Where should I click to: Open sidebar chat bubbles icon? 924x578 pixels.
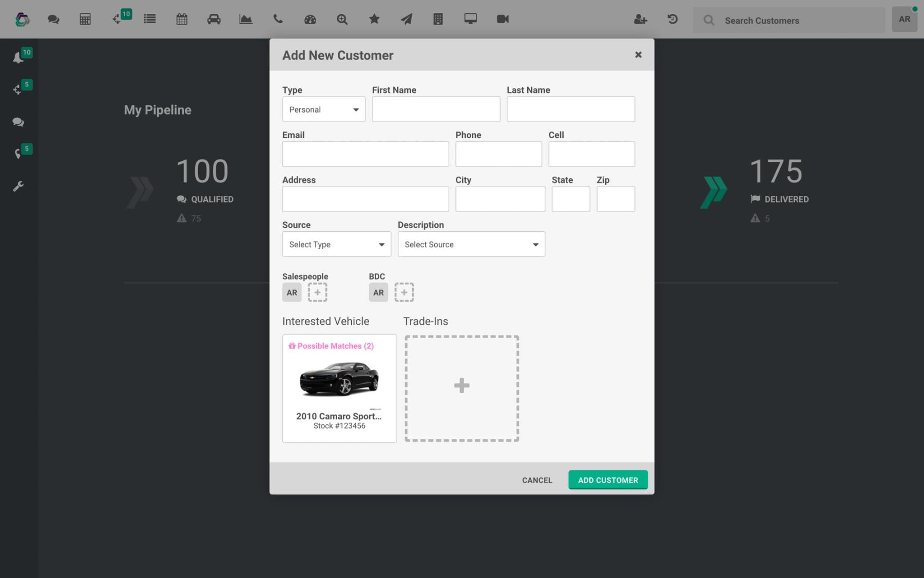click(x=18, y=122)
